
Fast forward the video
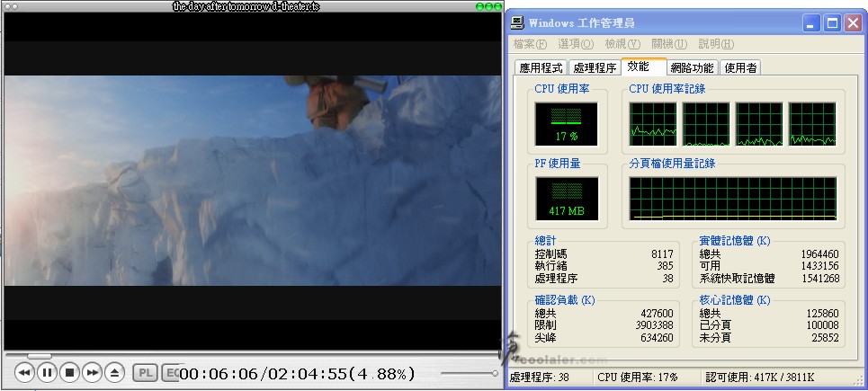click(93, 373)
